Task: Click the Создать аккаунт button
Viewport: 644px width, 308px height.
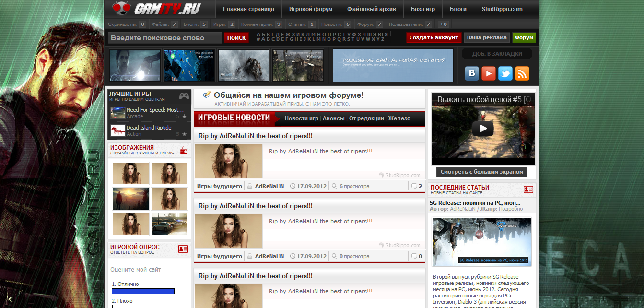Action: [x=434, y=38]
